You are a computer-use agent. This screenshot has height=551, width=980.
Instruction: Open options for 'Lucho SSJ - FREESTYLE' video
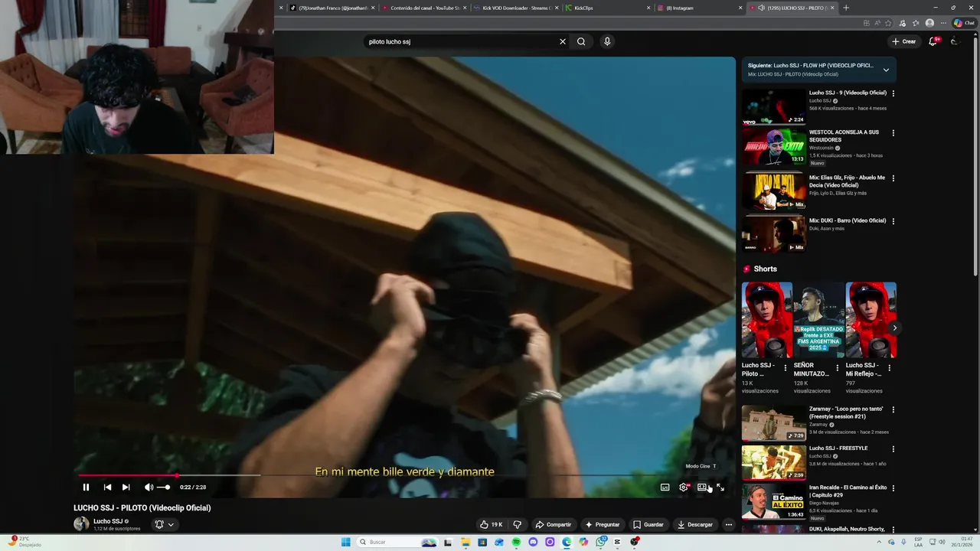pos(893,449)
